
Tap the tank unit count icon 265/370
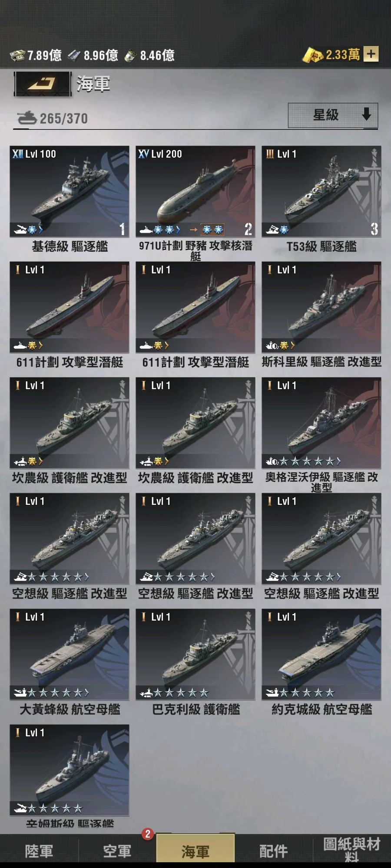point(27,118)
